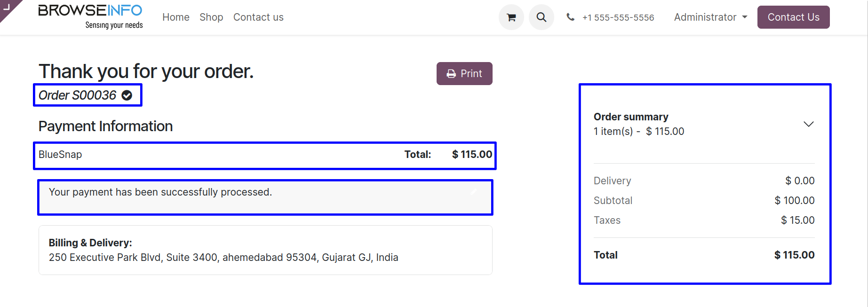
Task: Click the Billing & Delivery address text
Action: [x=223, y=258]
